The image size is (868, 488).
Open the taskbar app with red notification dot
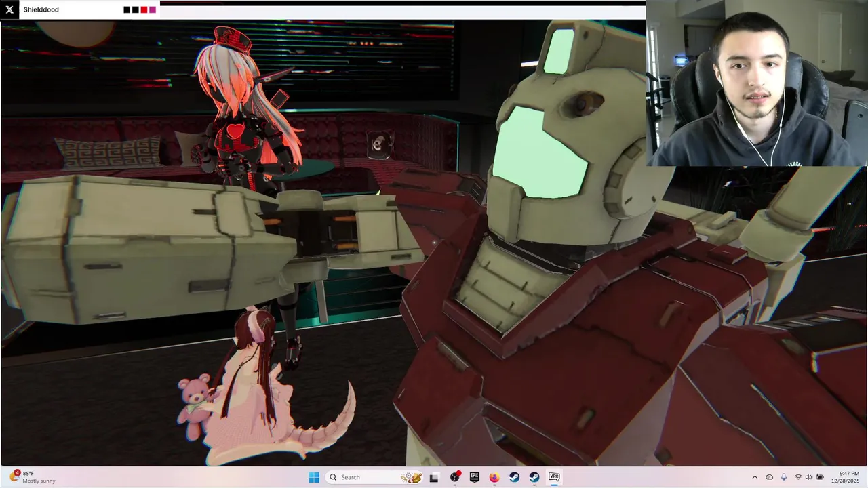point(455,477)
